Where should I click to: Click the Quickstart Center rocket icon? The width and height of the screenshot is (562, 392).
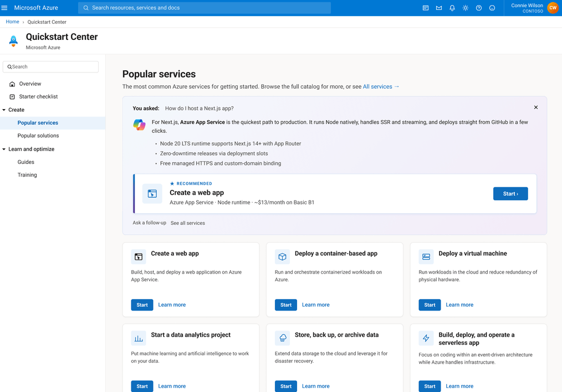click(13, 41)
